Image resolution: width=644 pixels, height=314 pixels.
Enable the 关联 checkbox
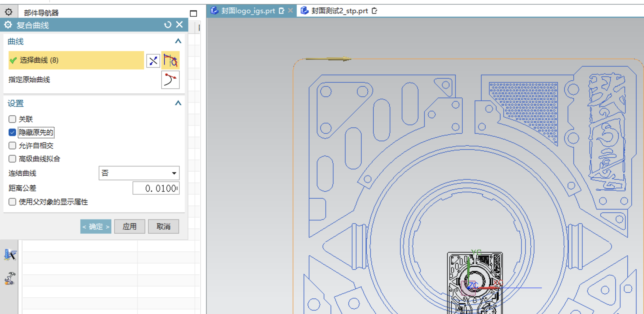[x=12, y=119]
